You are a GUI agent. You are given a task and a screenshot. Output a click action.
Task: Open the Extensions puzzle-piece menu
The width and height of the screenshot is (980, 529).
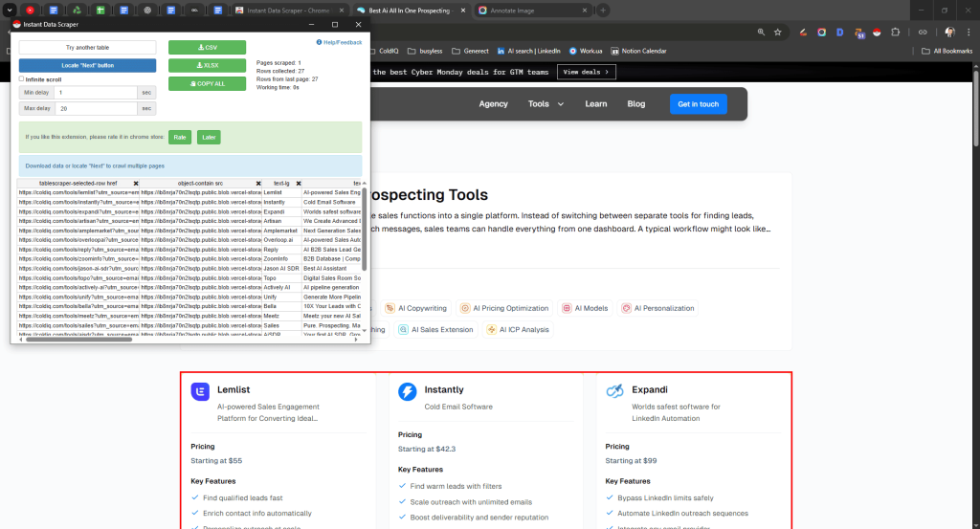[895, 32]
